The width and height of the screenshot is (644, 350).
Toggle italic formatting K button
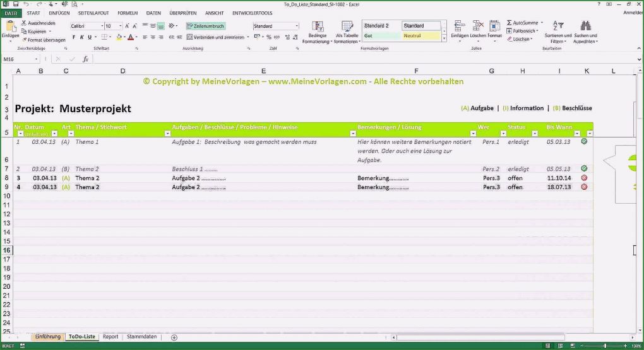pos(81,37)
